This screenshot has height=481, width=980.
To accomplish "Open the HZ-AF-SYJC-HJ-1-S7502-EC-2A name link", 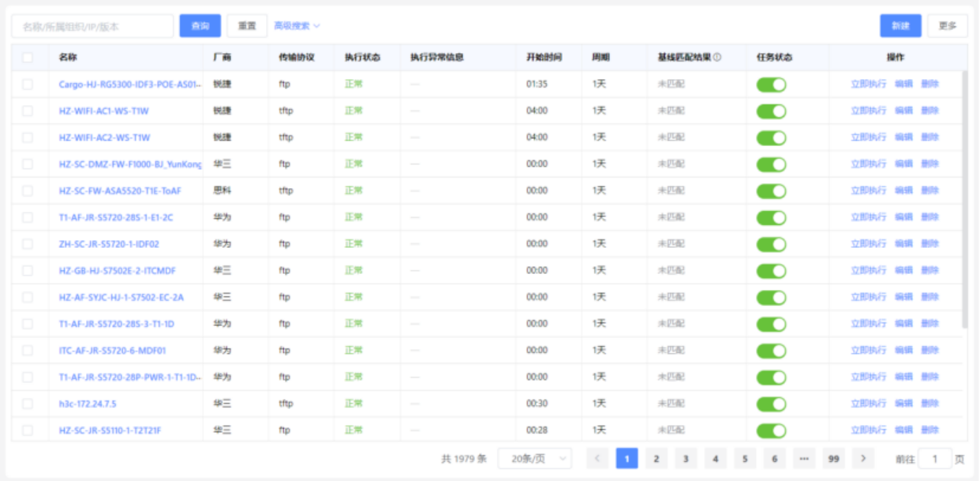I will click(x=122, y=297).
